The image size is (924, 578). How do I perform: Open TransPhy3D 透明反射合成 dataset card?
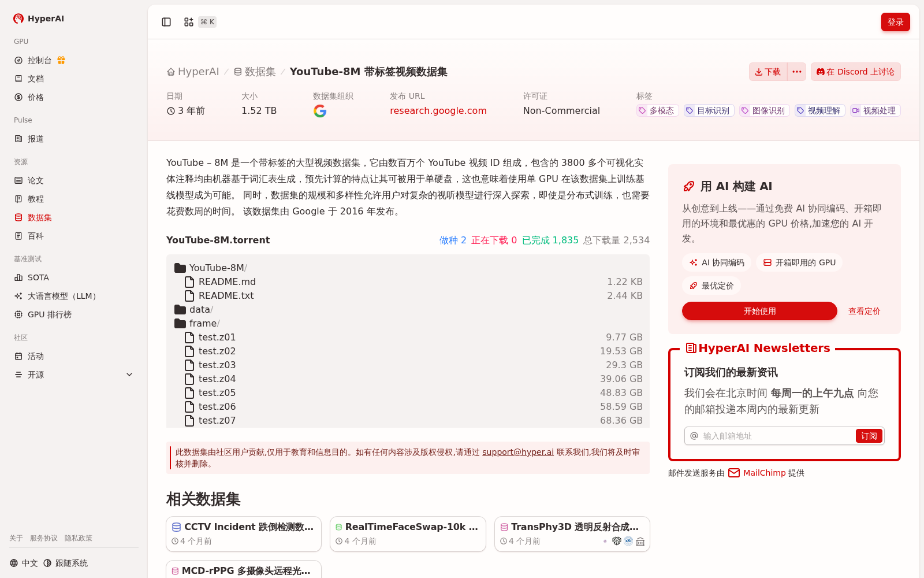tap(572, 534)
